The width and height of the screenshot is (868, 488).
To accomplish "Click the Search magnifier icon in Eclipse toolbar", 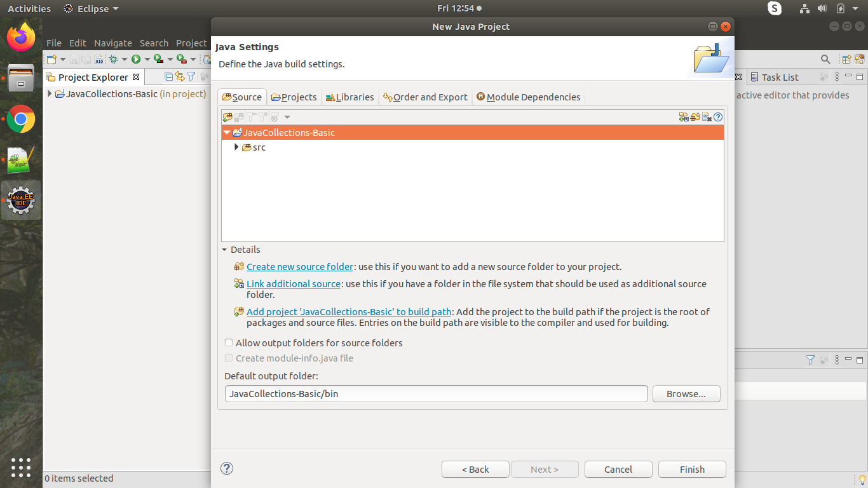I will coord(825,59).
